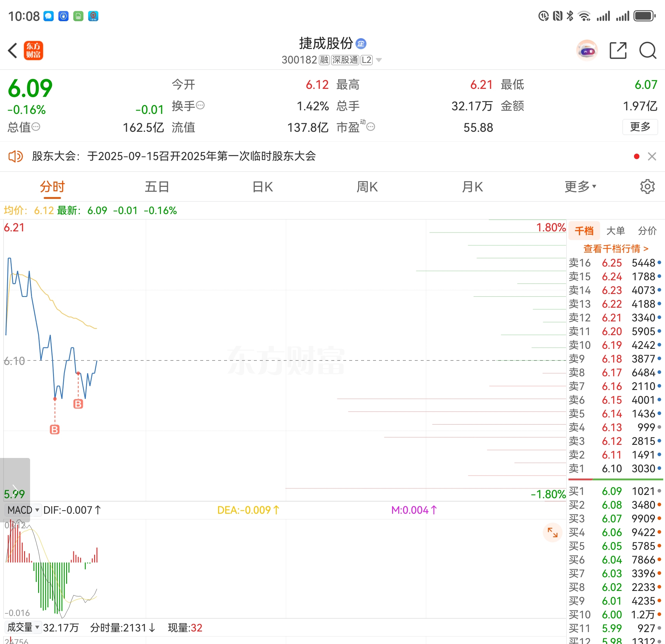This screenshot has width=665, height=644.
Task: Expand the 更多 chart period dropdown
Action: click(x=580, y=187)
